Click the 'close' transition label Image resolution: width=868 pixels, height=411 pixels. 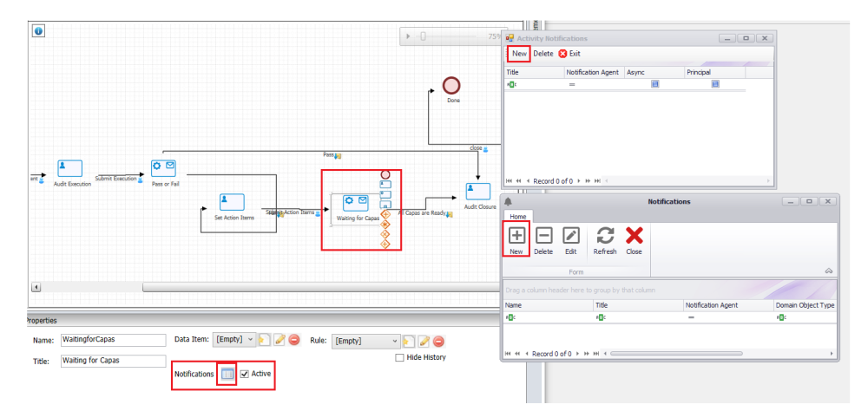click(476, 148)
